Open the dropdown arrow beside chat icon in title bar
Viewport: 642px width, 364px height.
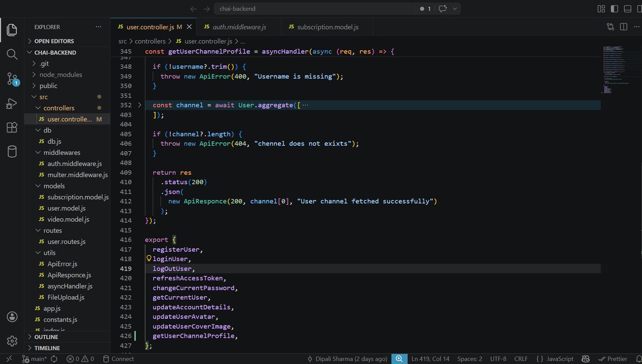coord(455,9)
